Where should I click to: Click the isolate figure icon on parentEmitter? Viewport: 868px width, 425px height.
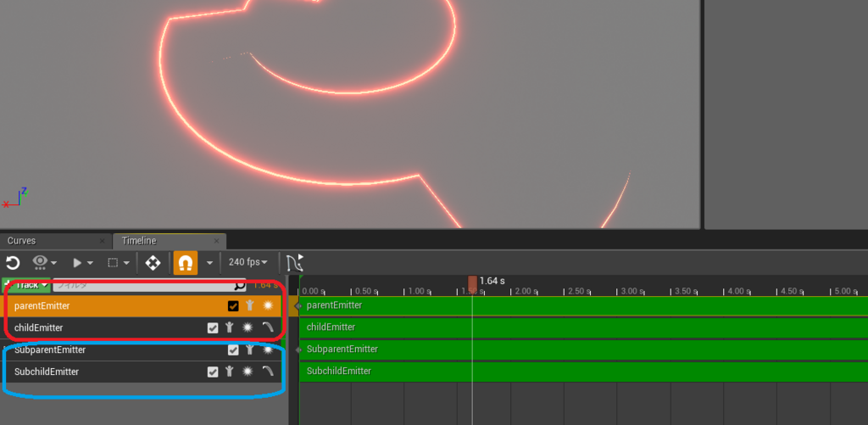(x=250, y=305)
